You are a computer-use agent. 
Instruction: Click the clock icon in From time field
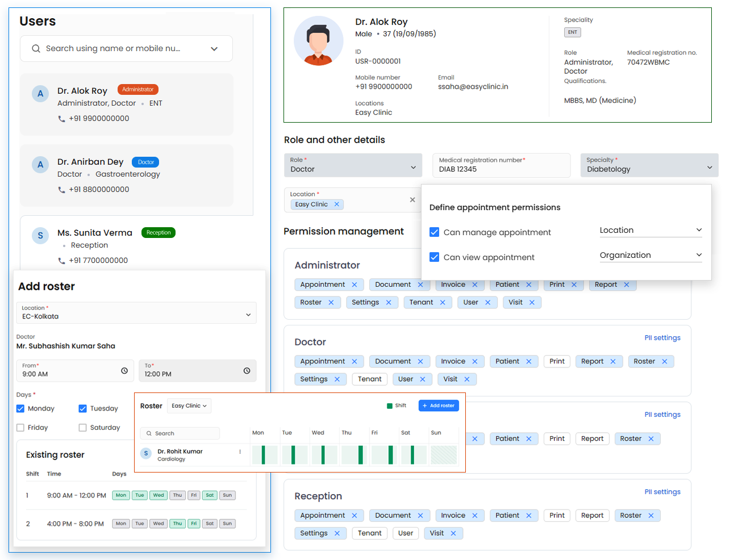pyautogui.click(x=124, y=371)
